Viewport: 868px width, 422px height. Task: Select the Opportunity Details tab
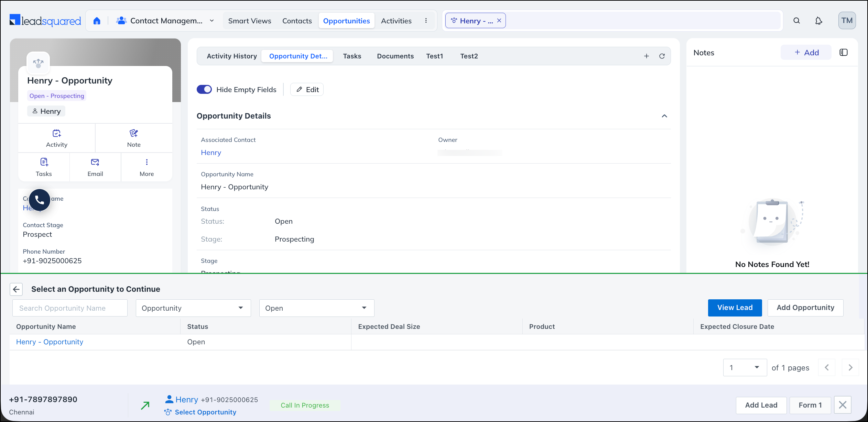pyautogui.click(x=298, y=56)
